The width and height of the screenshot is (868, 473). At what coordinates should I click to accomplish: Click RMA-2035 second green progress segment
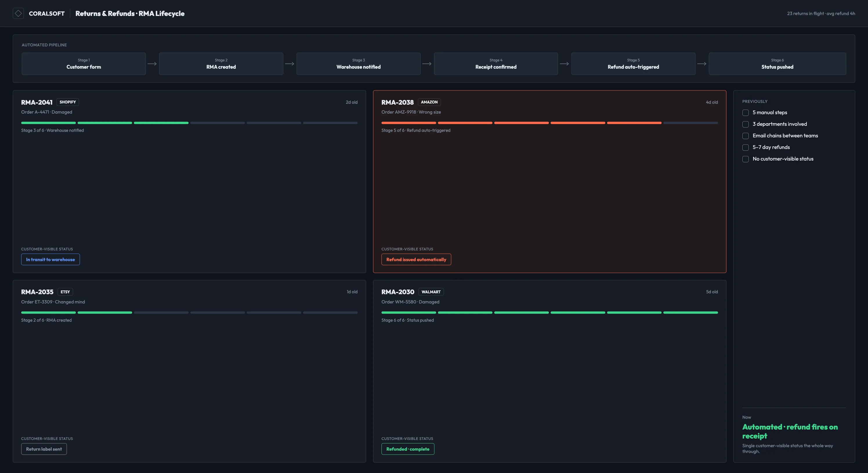(x=105, y=312)
